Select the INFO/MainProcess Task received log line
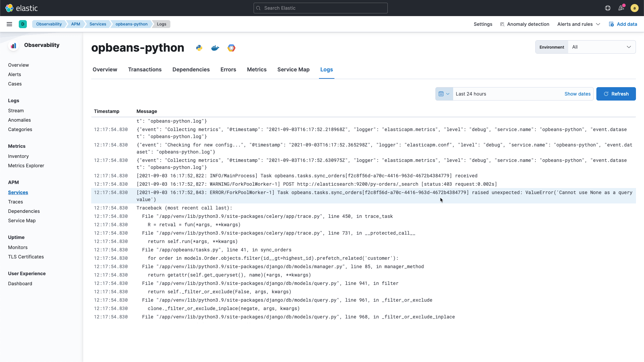Screen dimensions: 644x362 [363, 176]
